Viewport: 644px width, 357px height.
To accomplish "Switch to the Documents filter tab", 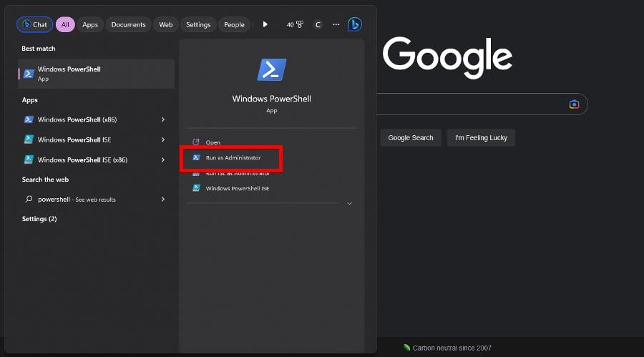I will point(128,24).
